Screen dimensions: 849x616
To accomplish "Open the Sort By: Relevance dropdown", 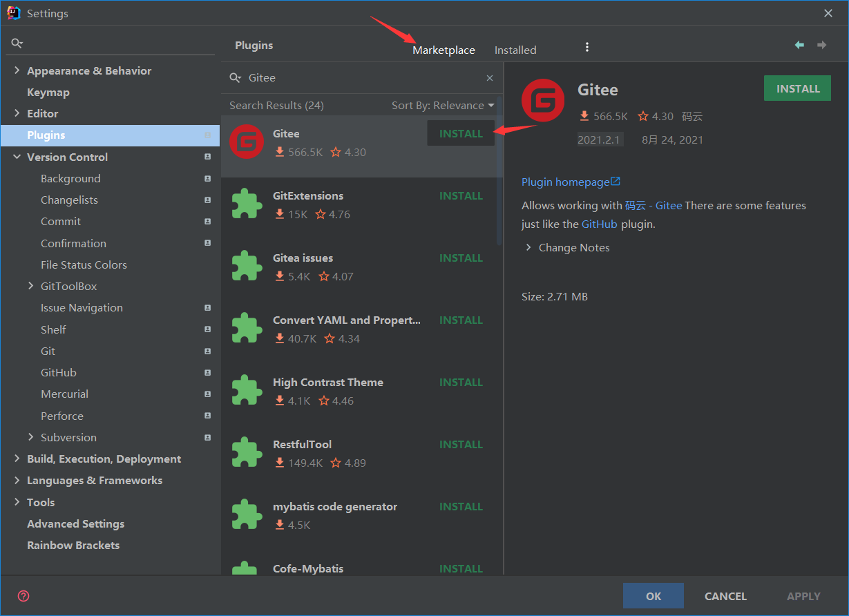I will coord(443,105).
